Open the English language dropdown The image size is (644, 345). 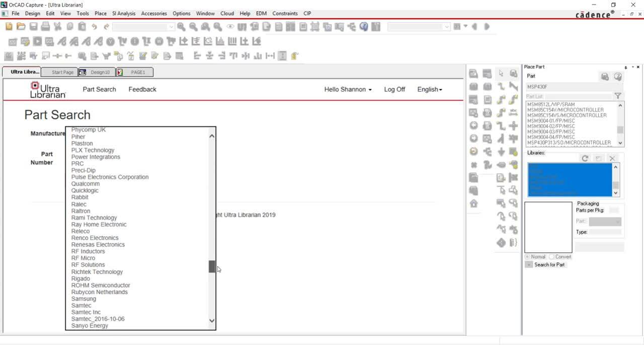click(x=429, y=89)
